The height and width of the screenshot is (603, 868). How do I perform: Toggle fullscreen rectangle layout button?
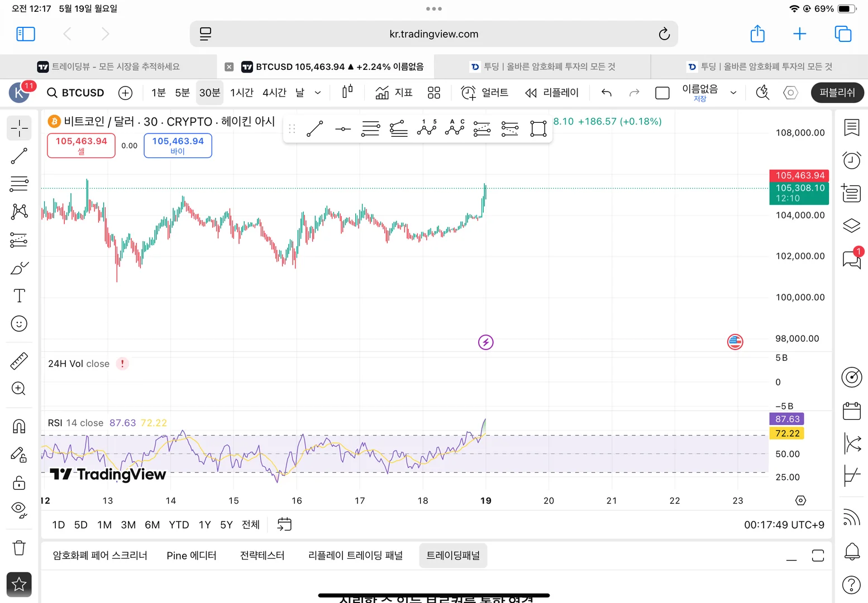(x=662, y=93)
